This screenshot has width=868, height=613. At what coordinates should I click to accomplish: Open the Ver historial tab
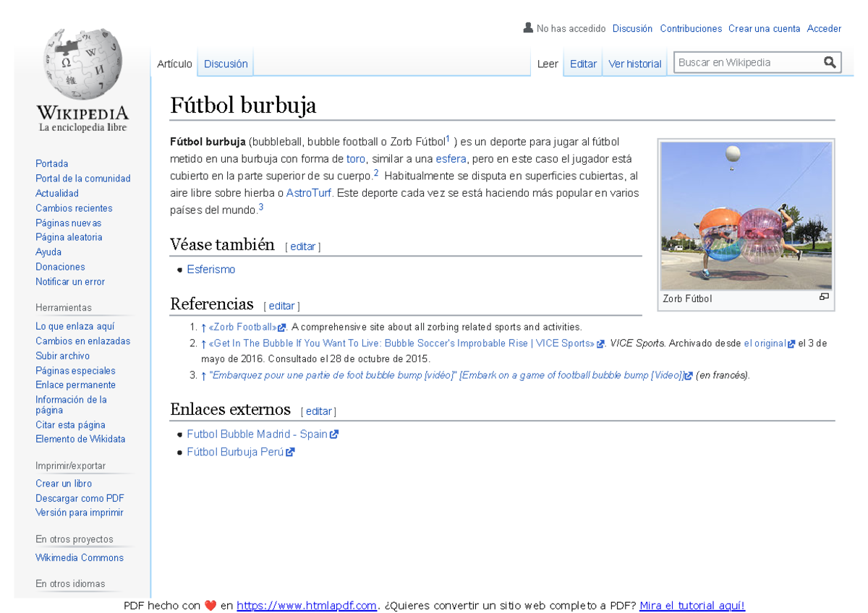click(x=634, y=64)
